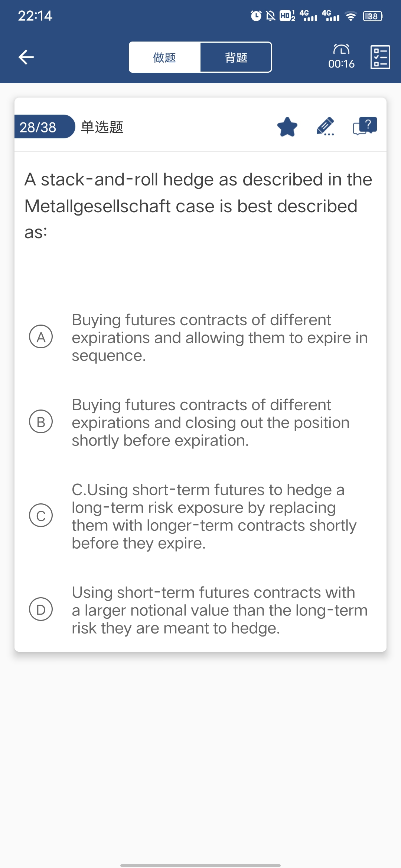Tap the bottom home gesture bar
401x868 pixels.
[200, 865]
